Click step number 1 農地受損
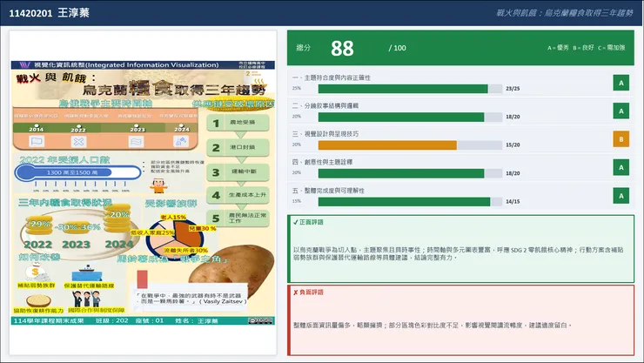 pyautogui.click(x=238, y=123)
